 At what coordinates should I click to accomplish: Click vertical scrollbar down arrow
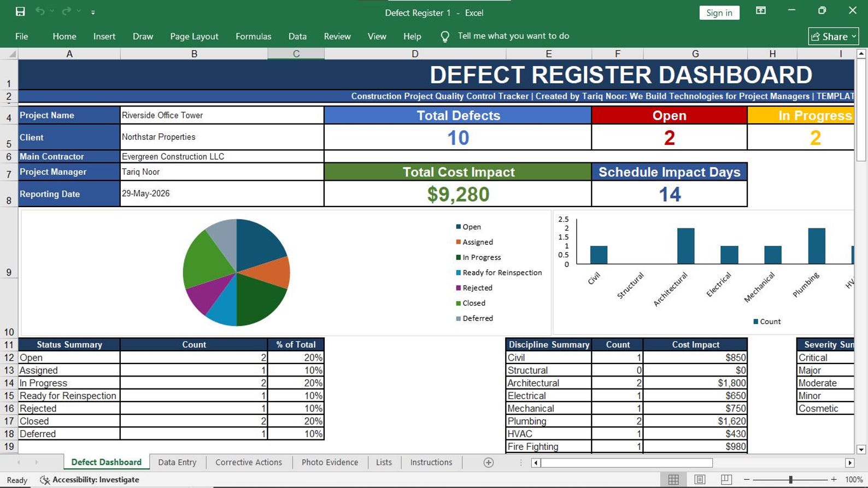861,449
